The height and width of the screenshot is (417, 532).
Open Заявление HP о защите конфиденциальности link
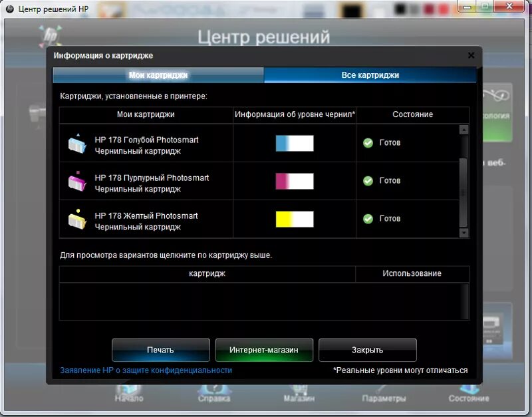(x=146, y=370)
